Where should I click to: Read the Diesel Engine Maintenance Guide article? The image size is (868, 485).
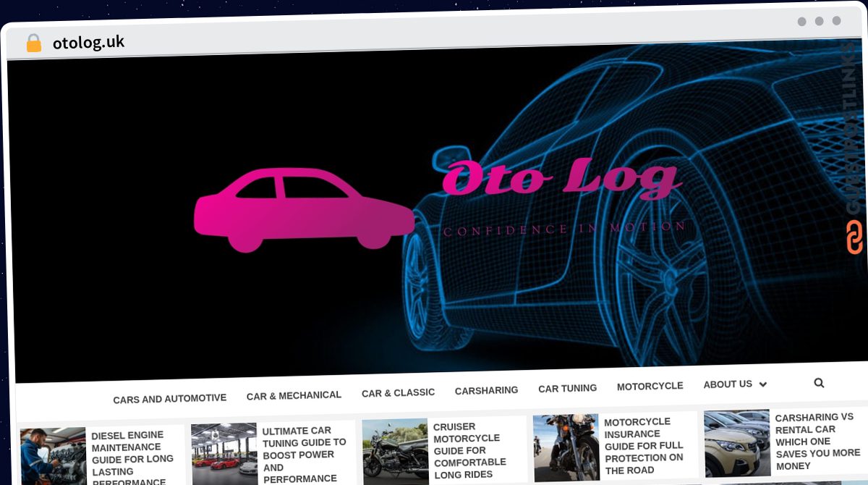click(132, 460)
